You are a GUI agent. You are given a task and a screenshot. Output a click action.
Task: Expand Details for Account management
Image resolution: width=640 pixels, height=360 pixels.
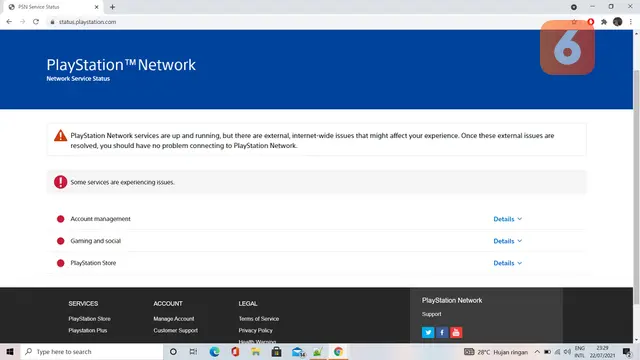(508, 219)
